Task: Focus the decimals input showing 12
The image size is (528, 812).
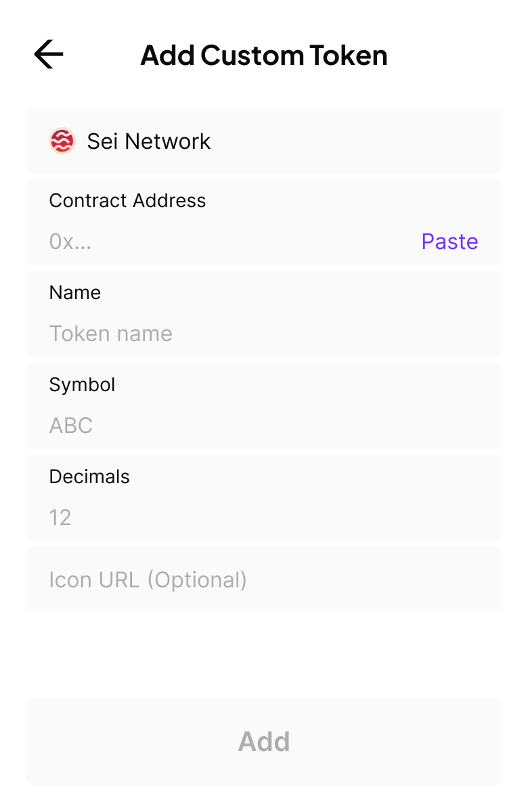Action: (203, 518)
